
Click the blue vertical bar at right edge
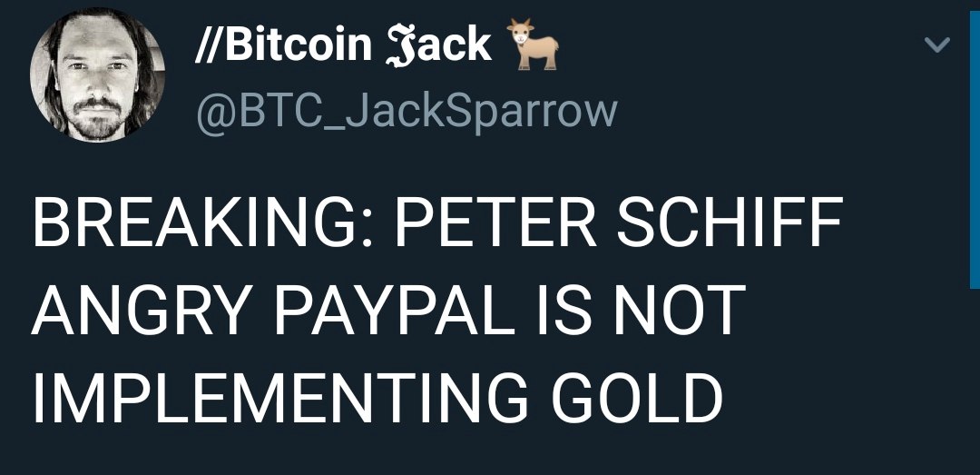(975, 149)
